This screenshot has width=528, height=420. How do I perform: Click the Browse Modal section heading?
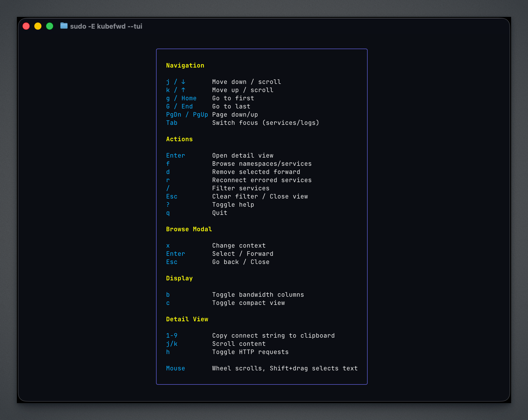pos(189,229)
